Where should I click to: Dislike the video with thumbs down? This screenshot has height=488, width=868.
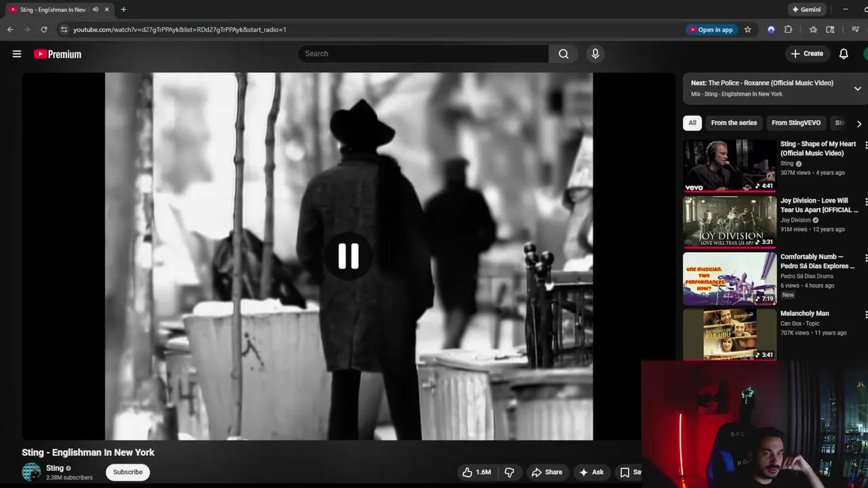[x=509, y=472]
